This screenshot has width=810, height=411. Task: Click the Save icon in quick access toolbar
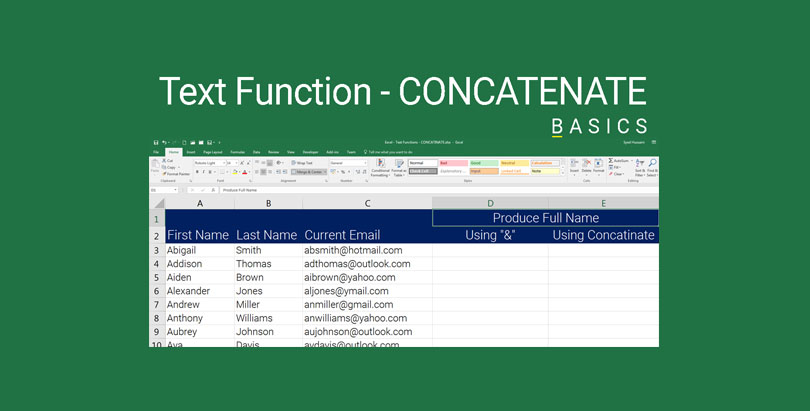tap(155, 143)
